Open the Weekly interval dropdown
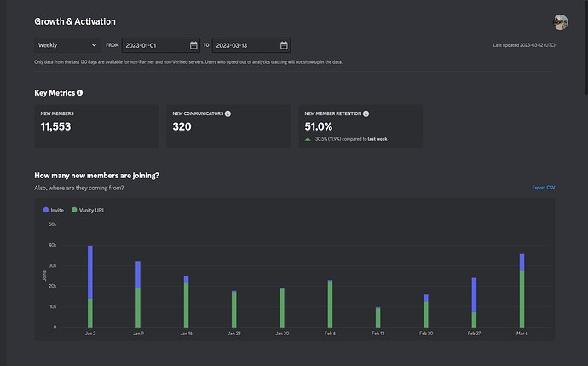 (x=67, y=44)
